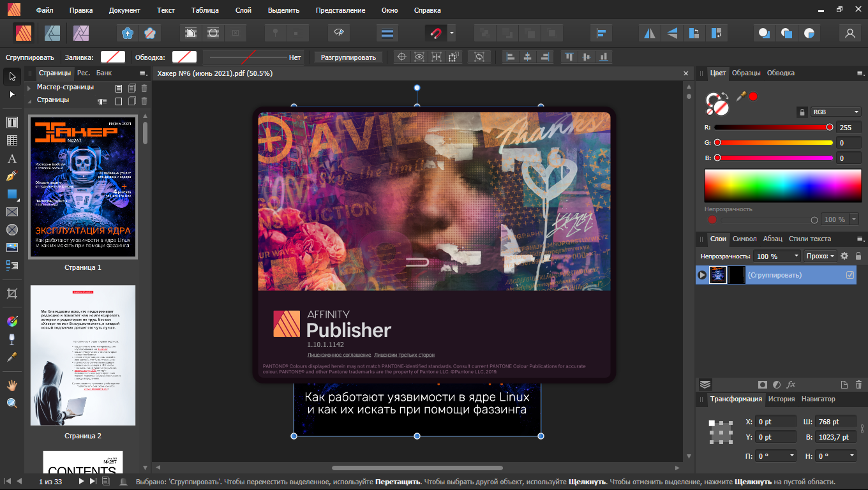Add new page icon in Layers panel footer
The width and height of the screenshot is (868, 490).
pos(844,384)
